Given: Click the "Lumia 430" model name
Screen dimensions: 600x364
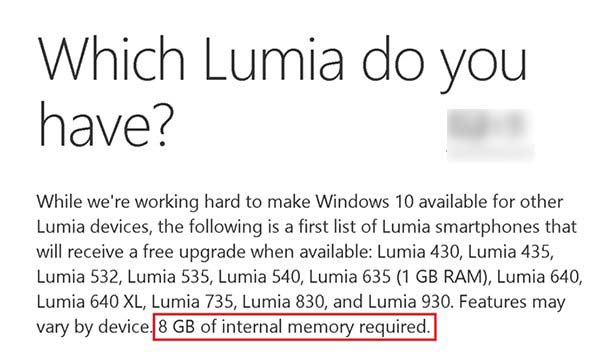Looking at the screenshot, I should [418, 252].
